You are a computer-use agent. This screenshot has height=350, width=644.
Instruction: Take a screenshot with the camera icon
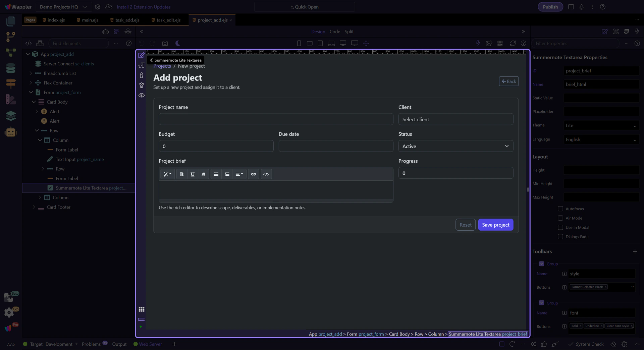pyautogui.click(x=165, y=43)
